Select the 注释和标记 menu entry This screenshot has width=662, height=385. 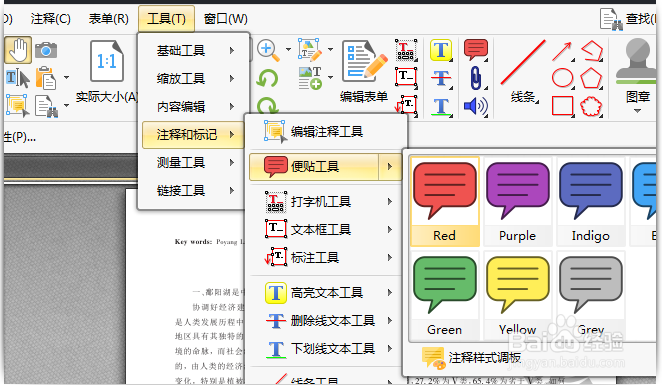click(x=193, y=135)
